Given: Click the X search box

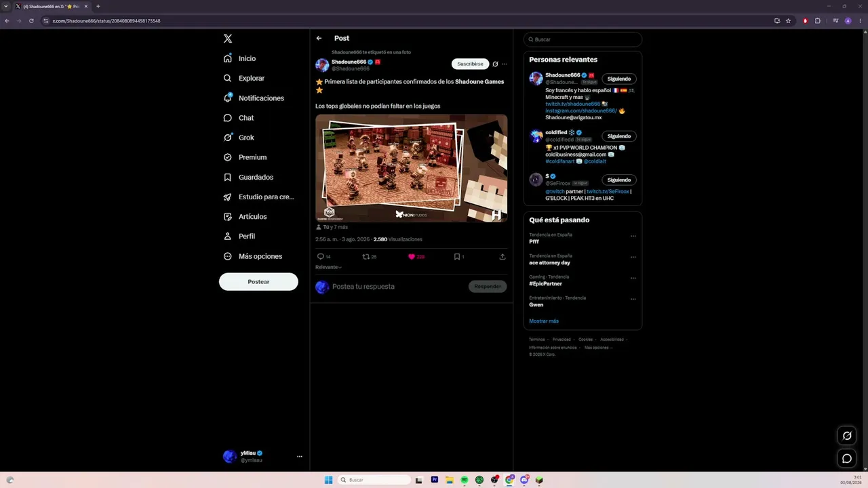Looking at the screenshot, I should point(583,39).
